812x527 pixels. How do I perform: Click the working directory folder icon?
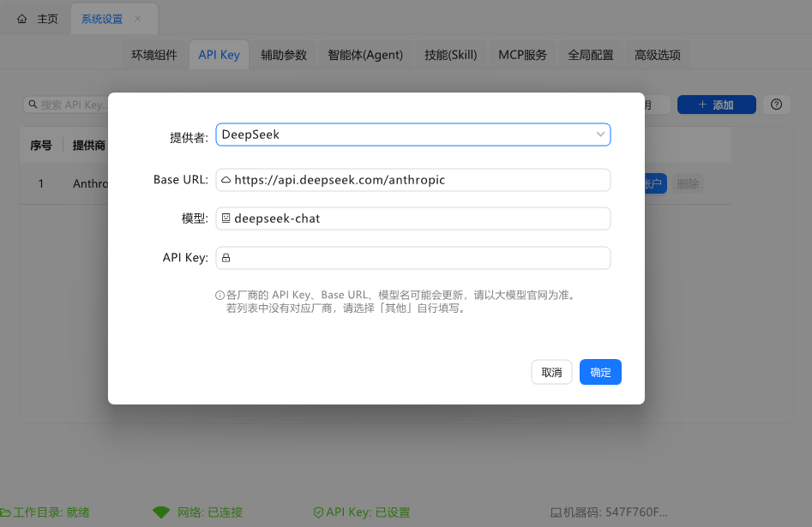[5, 512]
